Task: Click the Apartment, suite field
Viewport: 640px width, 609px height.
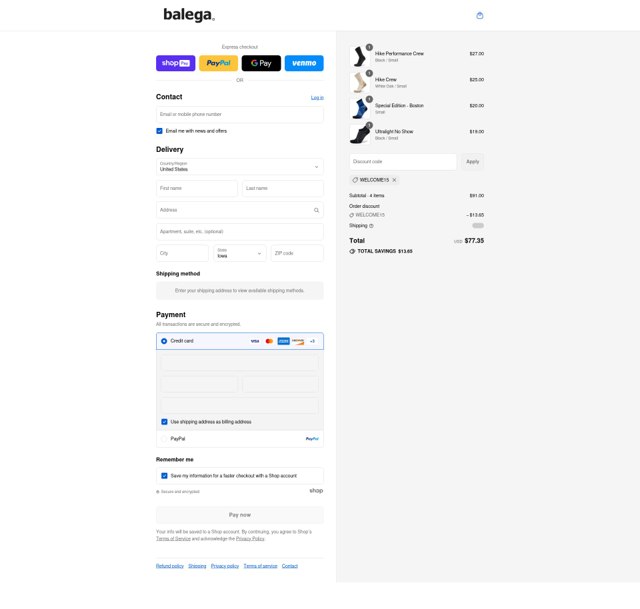Action: coord(240,232)
